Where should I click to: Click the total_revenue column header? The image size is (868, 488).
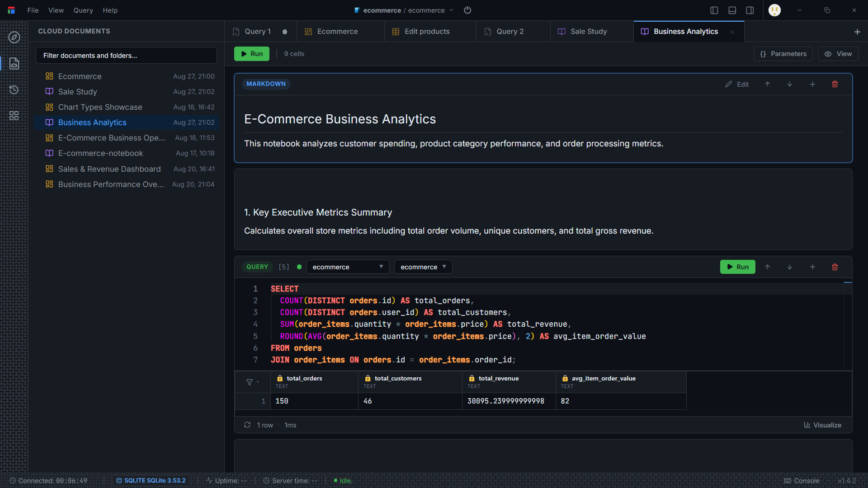tap(509, 382)
